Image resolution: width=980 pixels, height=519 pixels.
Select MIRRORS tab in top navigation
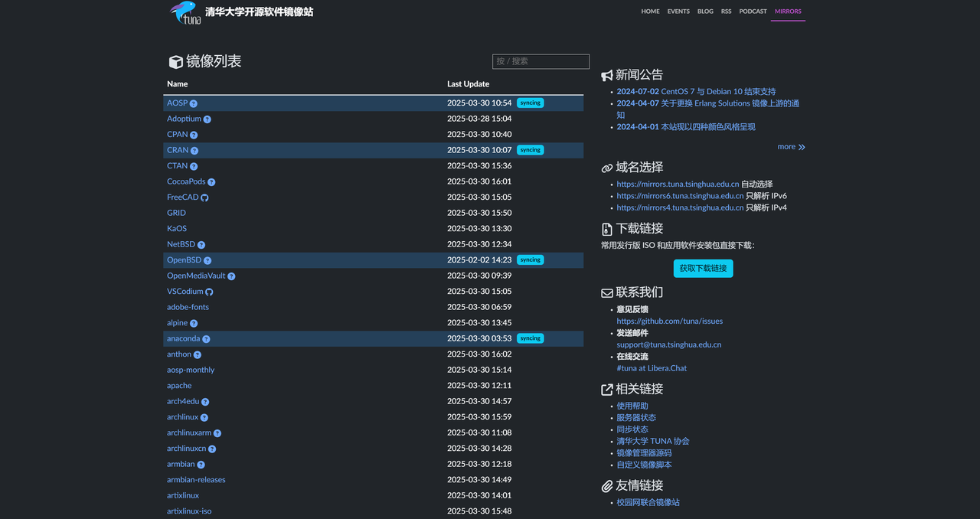pos(788,11)
